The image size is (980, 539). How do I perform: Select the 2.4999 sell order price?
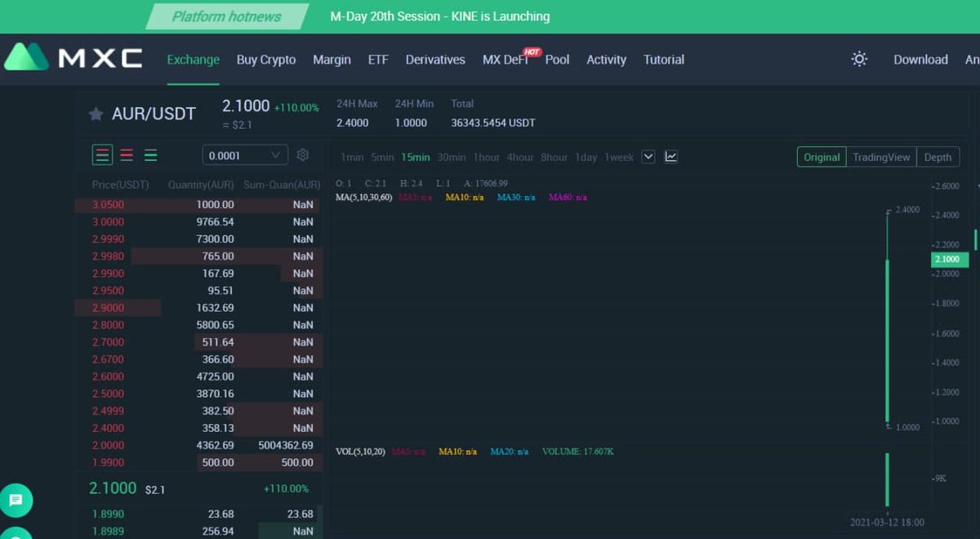click(108, 411)
